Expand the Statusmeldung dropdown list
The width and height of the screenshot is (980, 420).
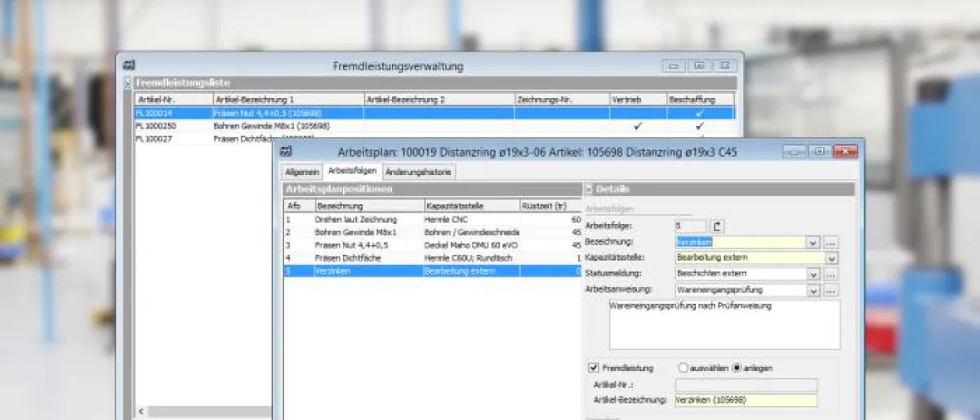(x=813, y=274)
